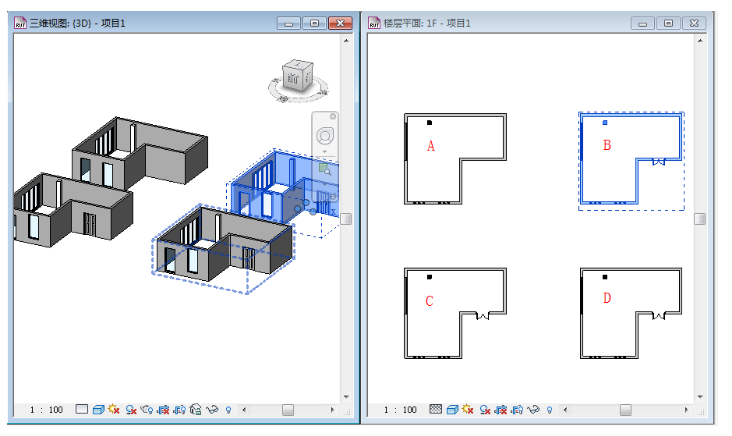Viewport: 732px width, 436px height.
Task: Click down arrow of 3D view vertical scrollbar
Action: (346, 397)
